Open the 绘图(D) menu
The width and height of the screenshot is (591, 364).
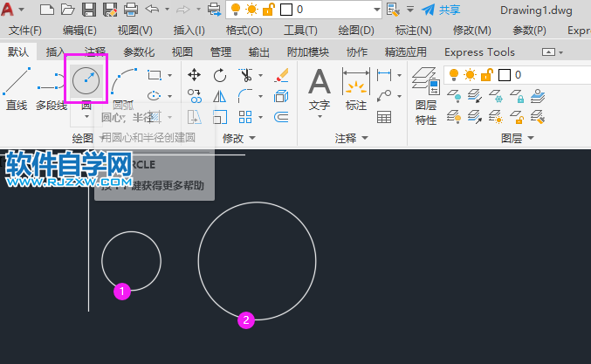point(356,31)
